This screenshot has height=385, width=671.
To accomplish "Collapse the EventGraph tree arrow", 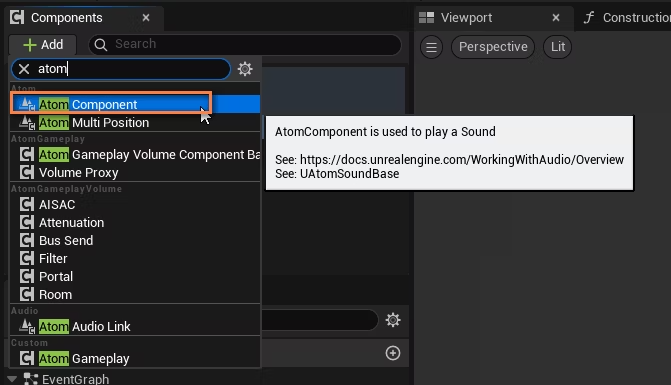I will pyautogui.click(x=12, y=379).
